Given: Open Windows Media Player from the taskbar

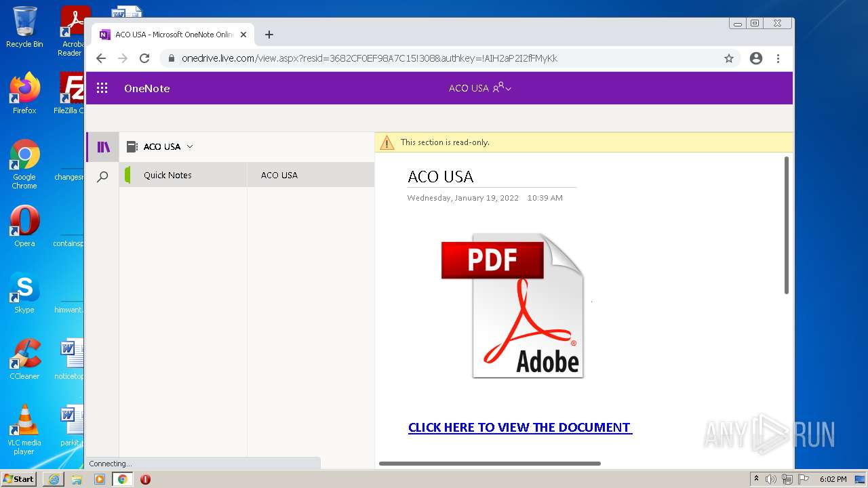Looking at the screenshot, I should 100,479.
